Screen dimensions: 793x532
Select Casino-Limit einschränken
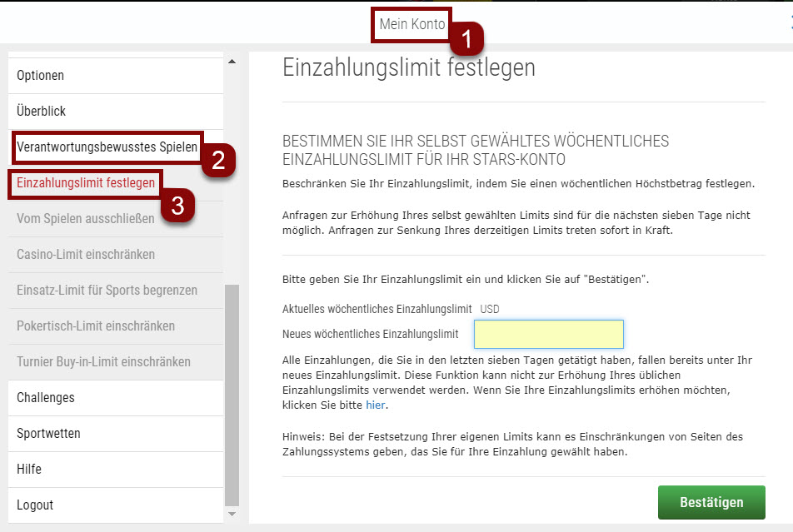click(x=86, y=255)
